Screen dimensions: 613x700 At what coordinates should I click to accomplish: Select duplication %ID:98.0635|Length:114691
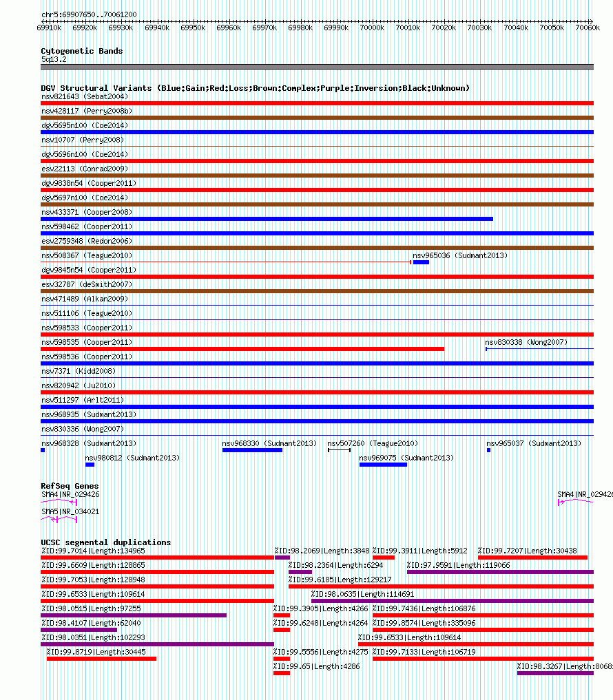(363, 594)
